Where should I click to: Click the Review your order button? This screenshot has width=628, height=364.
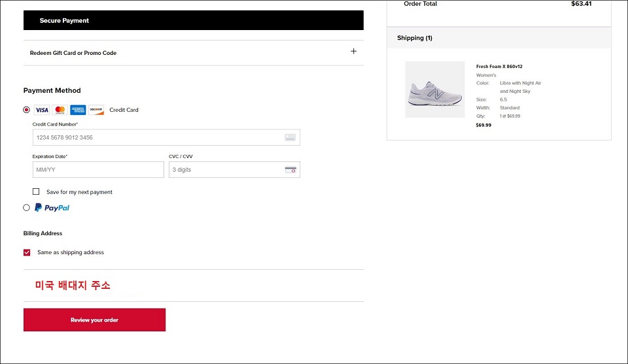(94, 320)
